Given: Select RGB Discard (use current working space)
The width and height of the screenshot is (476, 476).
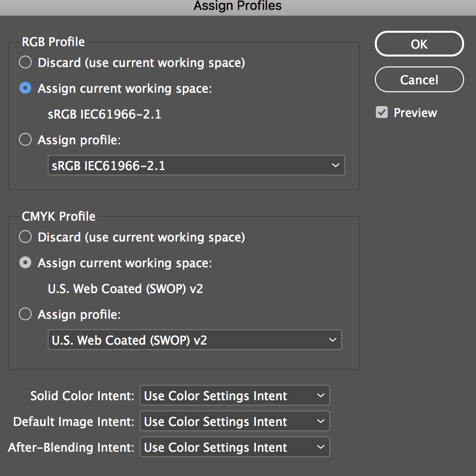Looking at the screenshot, I should [x=25, y=62].
